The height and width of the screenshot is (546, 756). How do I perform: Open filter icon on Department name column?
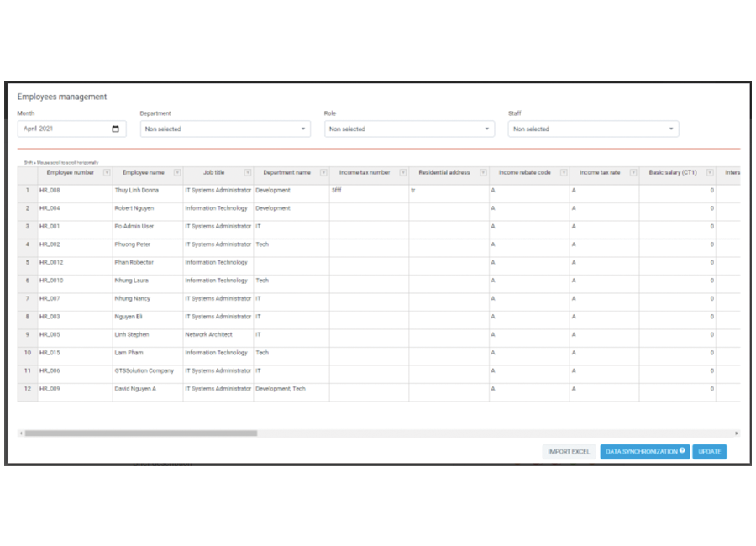tap(323, 173)
